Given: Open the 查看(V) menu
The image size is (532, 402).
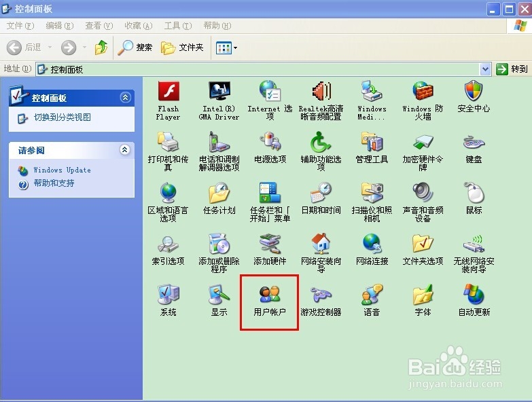Looking at the screenshot, I should [x=99, y=26].
